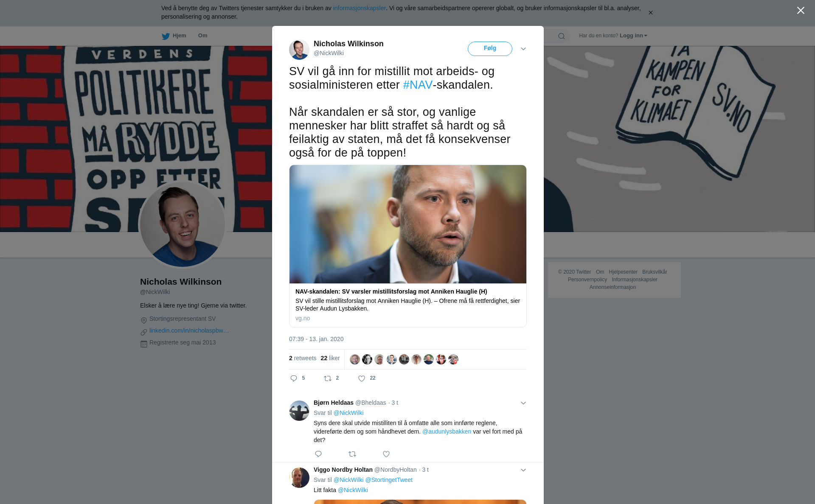Open the main tweet options chevron
This screenshot has height=504, width=815.
click(523, 49)
